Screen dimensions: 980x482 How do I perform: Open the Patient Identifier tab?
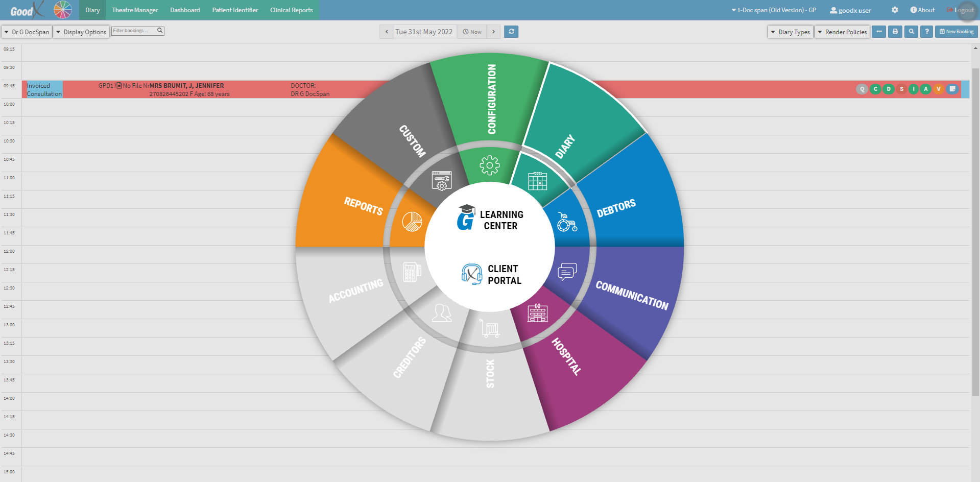coord(235,10)
